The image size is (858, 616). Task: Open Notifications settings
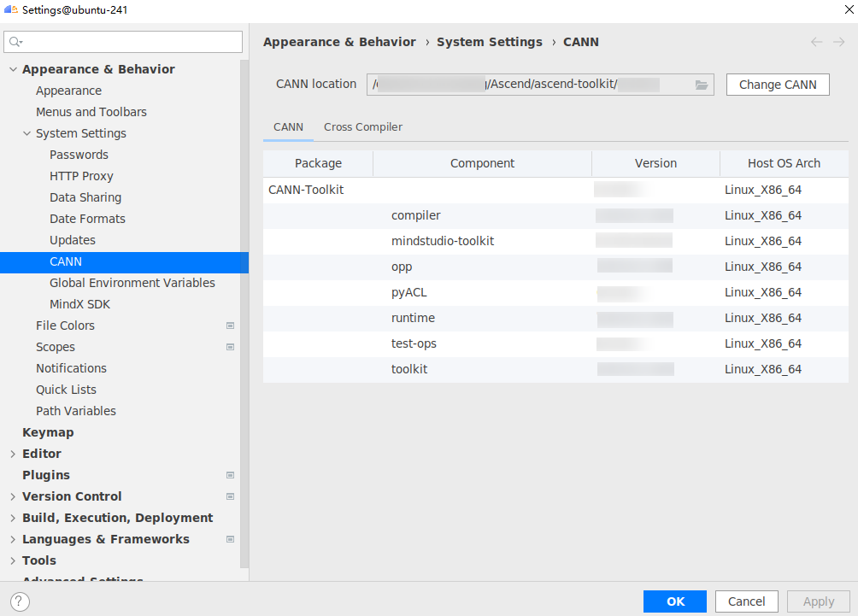[71, 368]
